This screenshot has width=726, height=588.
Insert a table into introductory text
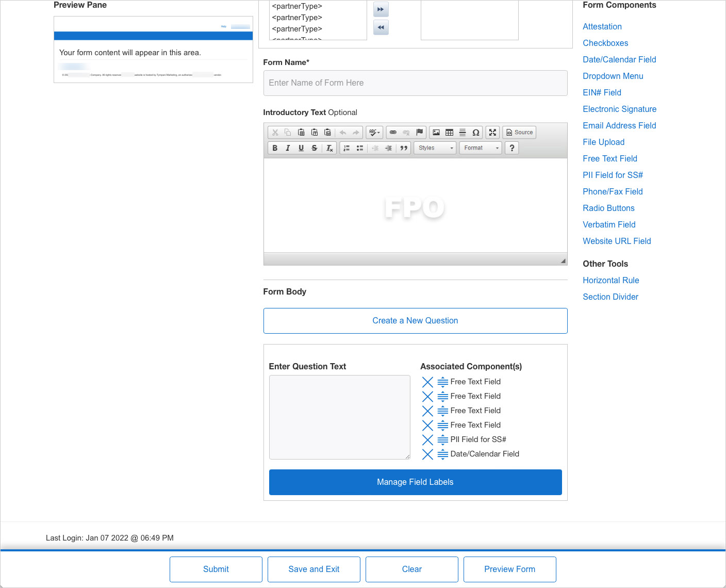click(449, 133)
